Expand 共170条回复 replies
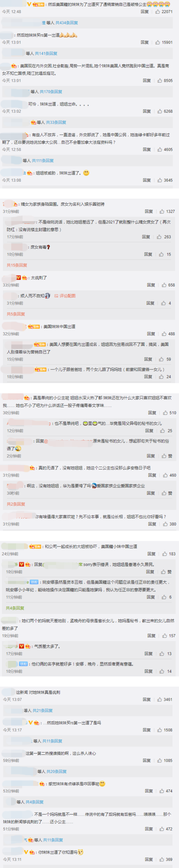This screenshot has height=868, width=179. click(x=51, y=91)
